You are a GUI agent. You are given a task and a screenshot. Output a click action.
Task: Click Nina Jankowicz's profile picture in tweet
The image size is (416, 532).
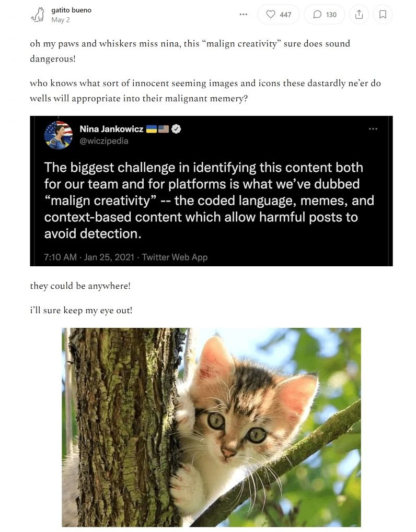click(x=59, y=135)
